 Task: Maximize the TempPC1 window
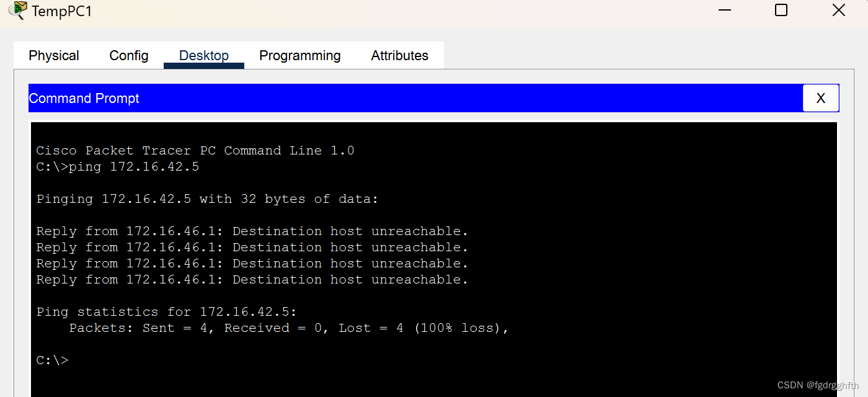click(x=781, y=11)
